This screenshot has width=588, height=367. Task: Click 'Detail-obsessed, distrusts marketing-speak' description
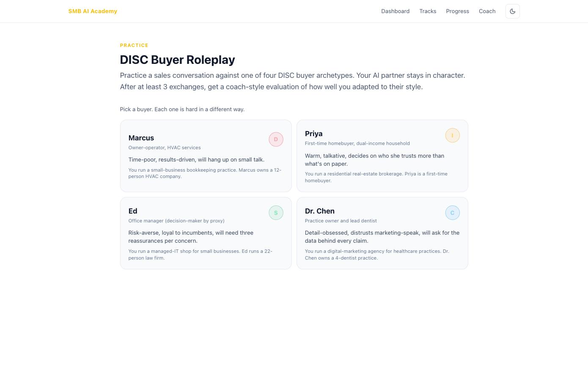pos(382,237)
